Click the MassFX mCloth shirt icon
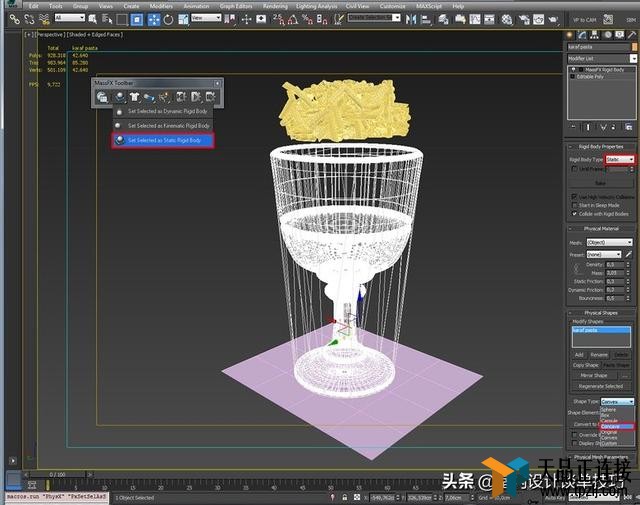 click(134, 97)
